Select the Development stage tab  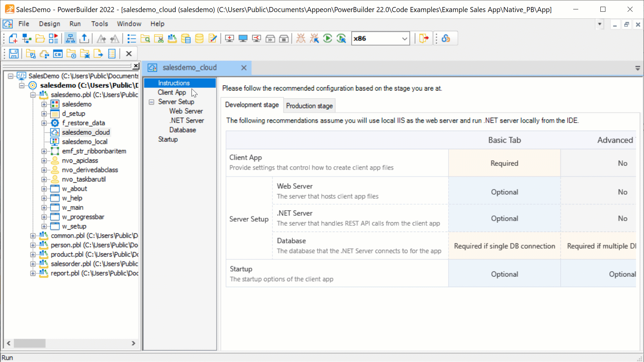pyautogui.click(x=252, y=105)
